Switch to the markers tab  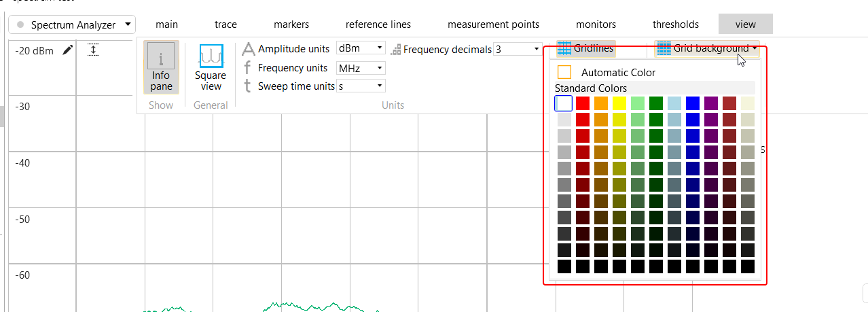[x=291, y=24]
